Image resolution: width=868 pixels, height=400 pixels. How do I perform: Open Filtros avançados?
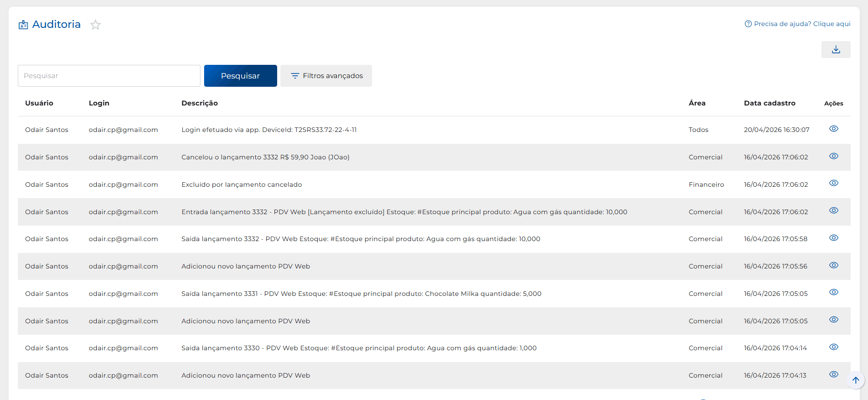click(326, 76)
